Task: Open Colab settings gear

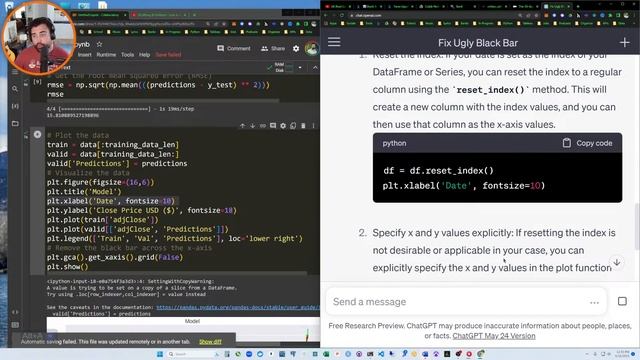Action: 296,49
